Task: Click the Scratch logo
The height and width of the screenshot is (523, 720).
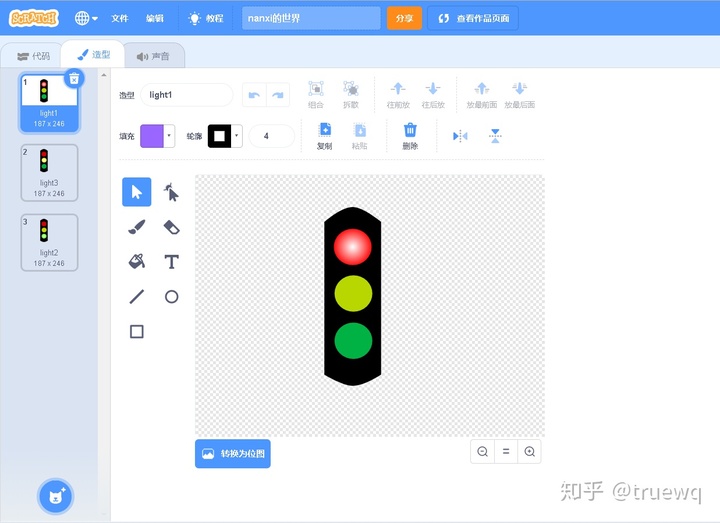Action: [34, 18]
